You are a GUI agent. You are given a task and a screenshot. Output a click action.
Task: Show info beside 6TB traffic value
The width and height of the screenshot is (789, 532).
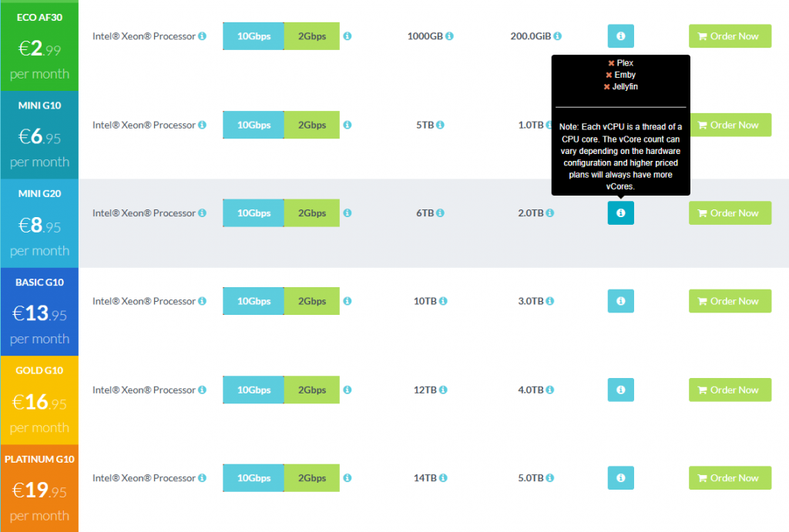click(x=440, y=212)
